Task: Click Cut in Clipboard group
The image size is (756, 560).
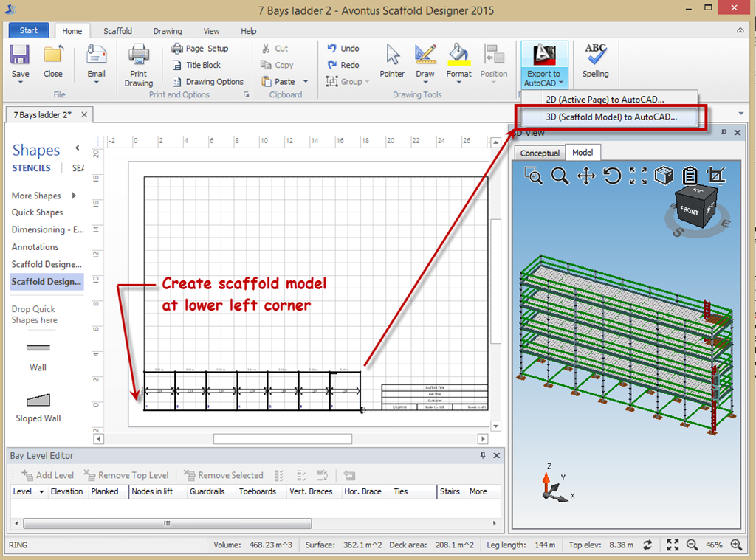Action: click(x=275, y=48)
